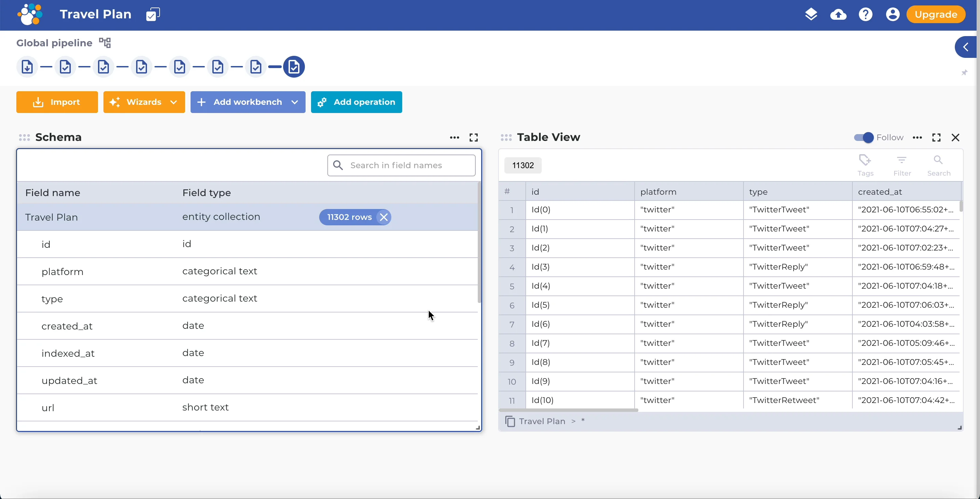The width and height of the screenshot is (980, 499).
Task: Open the Filter tool in Table View
Action: click(902, 165)
